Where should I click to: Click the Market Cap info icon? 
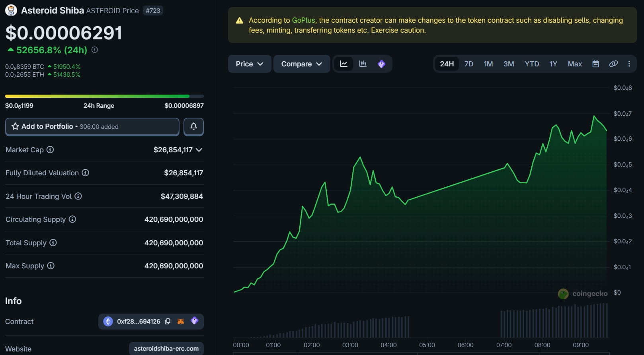[50, 150]
